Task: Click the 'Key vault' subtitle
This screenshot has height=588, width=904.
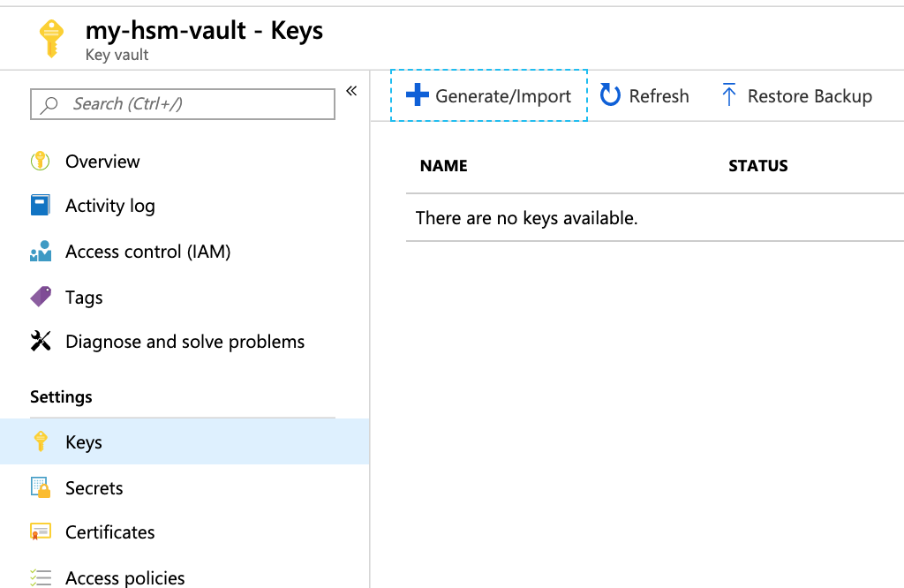Action: pyautogui.click(x=117, y=55)
